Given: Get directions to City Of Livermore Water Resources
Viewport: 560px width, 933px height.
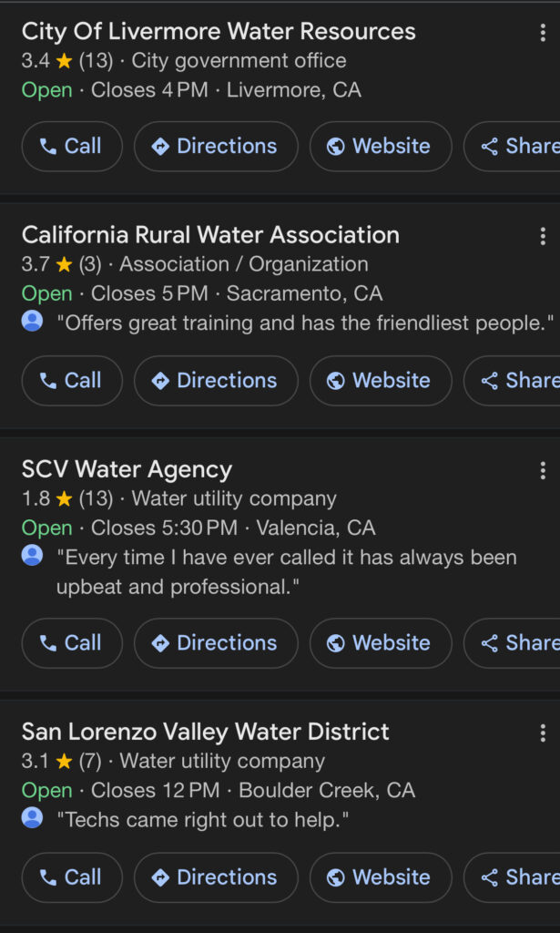Looking at the screenshot, I should 215,147.
